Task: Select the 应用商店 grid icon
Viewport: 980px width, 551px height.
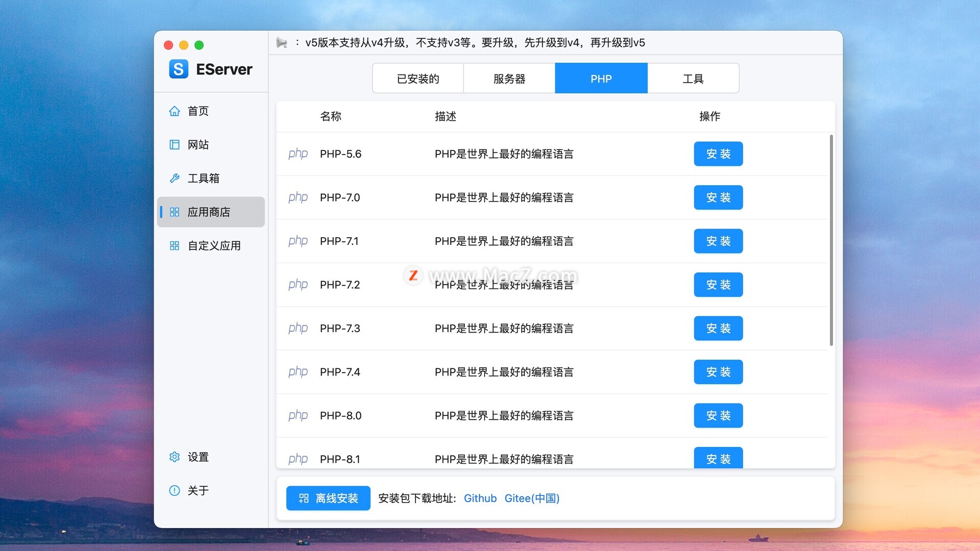Action: [x=175, y=212]
